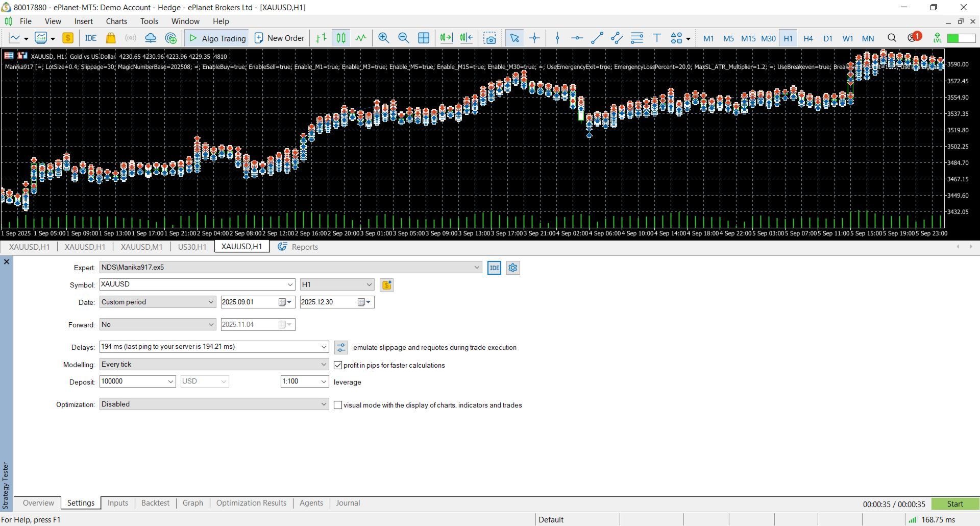Enable visual mode with chart display
The image size is (980, 526).
[x=338, y=405]
